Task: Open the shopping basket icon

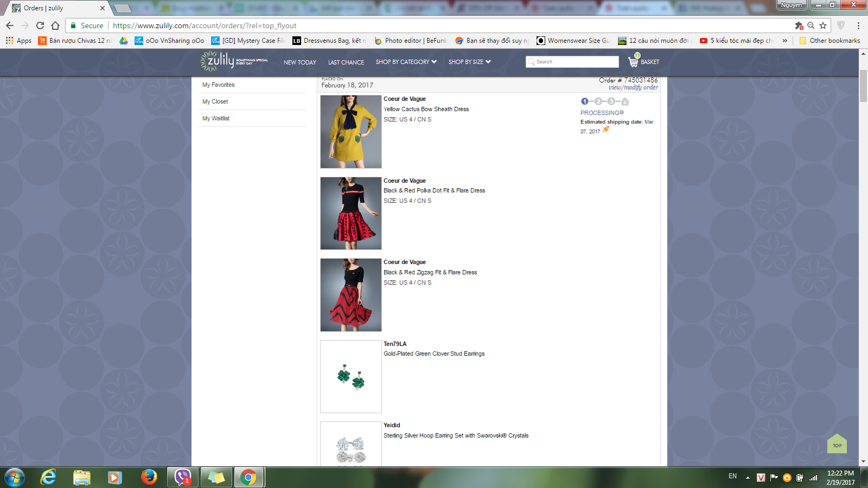Action: (634, 61)
